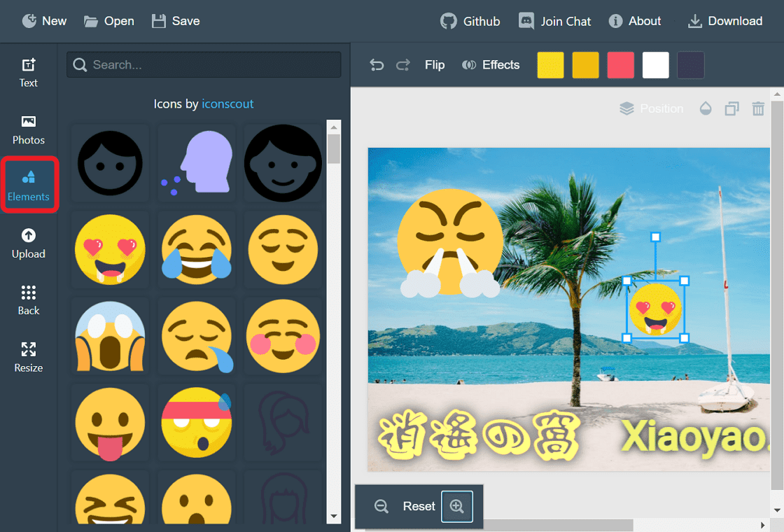Open the Effects panel
Screen dimensions: 784x532
pyautogui.click(x=491, y=64)
